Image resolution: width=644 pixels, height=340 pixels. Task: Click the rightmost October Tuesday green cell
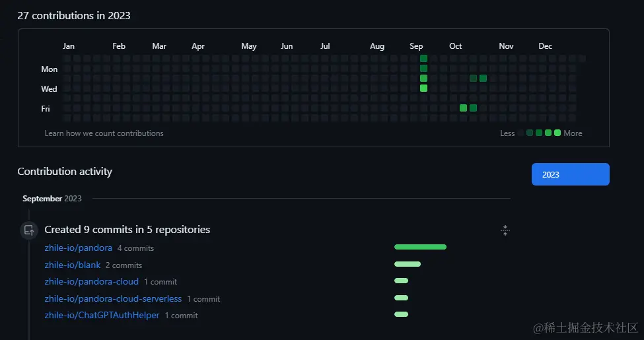tap(483, 79)
